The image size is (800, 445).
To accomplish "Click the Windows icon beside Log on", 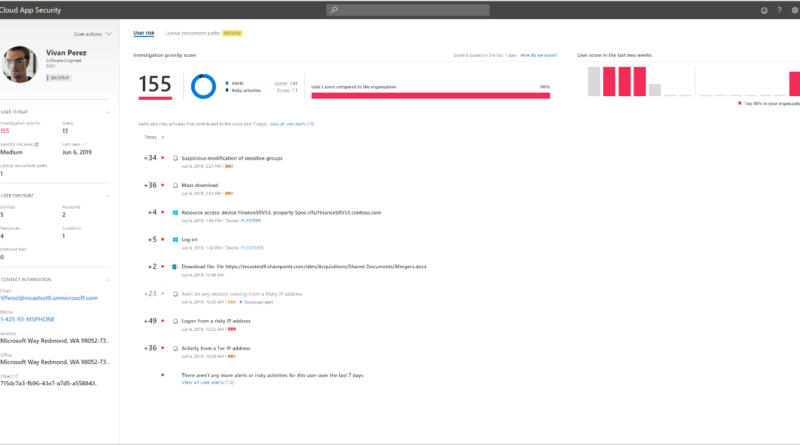I will (175, 239).
